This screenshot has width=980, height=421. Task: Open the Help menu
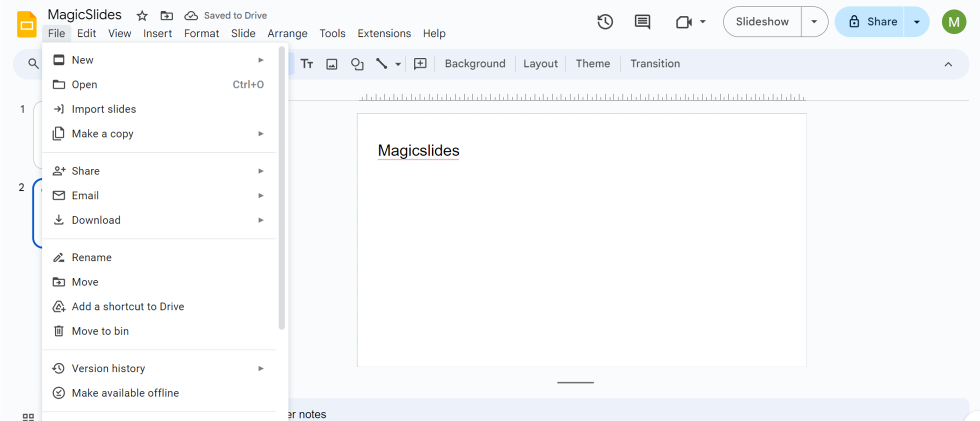point(434,33)
